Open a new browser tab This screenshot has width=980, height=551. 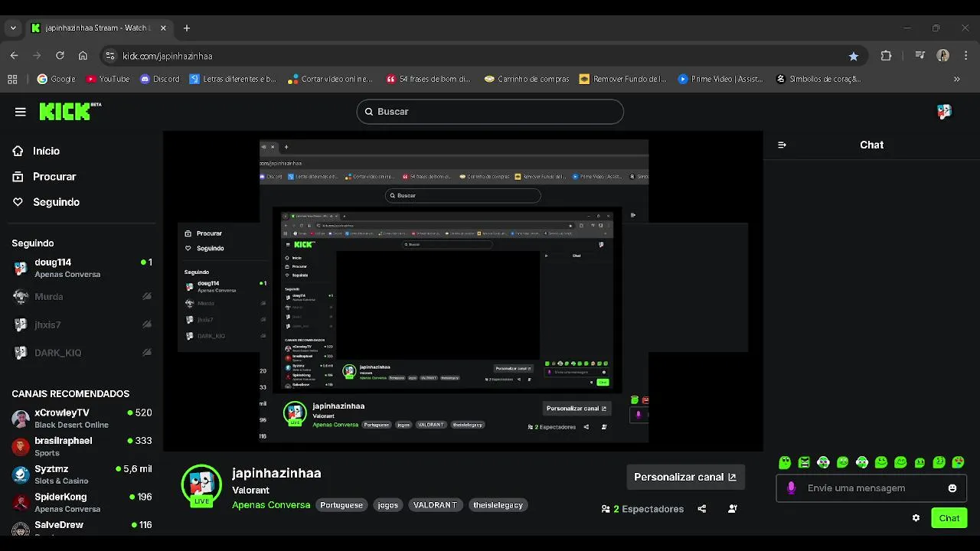pyautogui.click(x=187, y=28)
